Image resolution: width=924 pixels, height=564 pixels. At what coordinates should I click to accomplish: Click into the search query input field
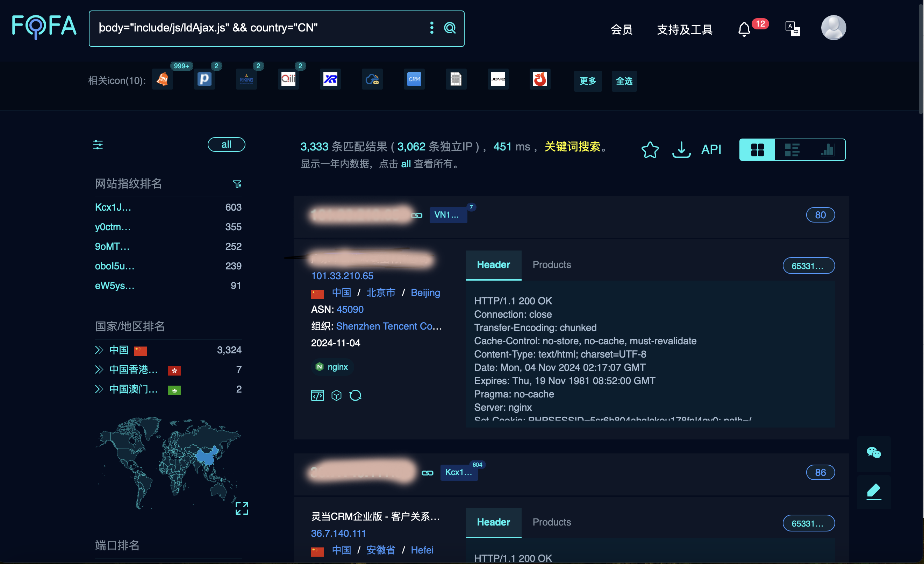point(259,28)
